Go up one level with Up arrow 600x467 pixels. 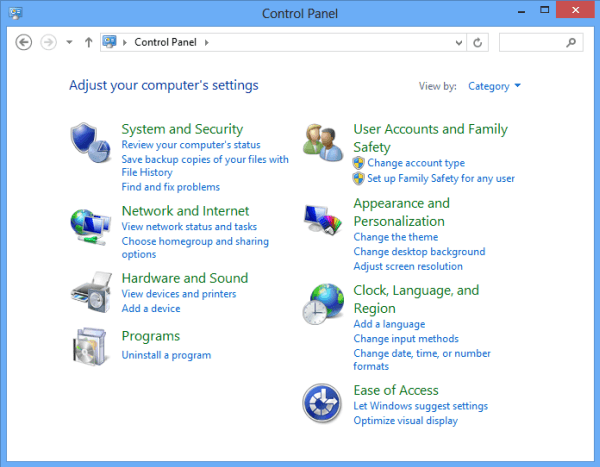(x=88, y=42)
